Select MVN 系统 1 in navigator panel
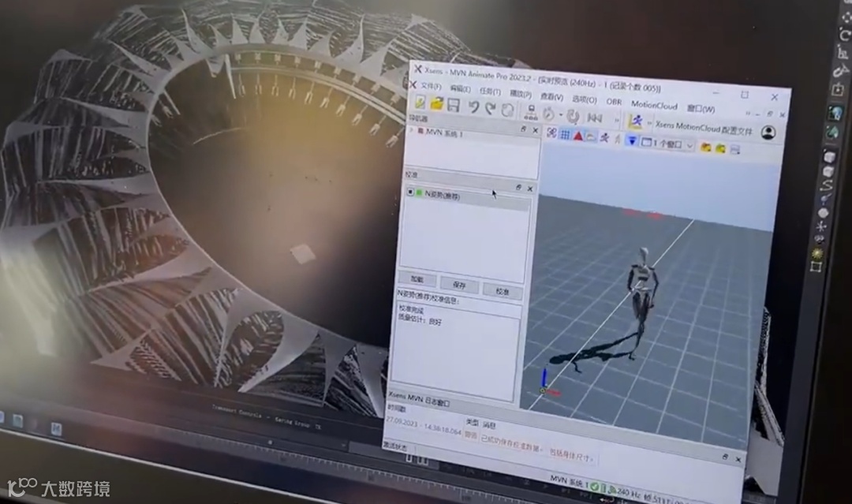The height and width of the screenshot is (504, 852). click(x=443, y=133)
